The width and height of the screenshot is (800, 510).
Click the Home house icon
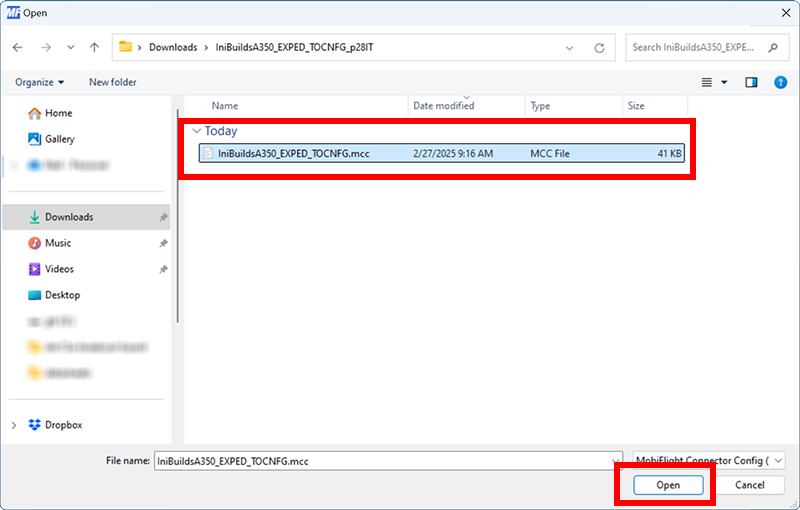(x=34, y=113)
